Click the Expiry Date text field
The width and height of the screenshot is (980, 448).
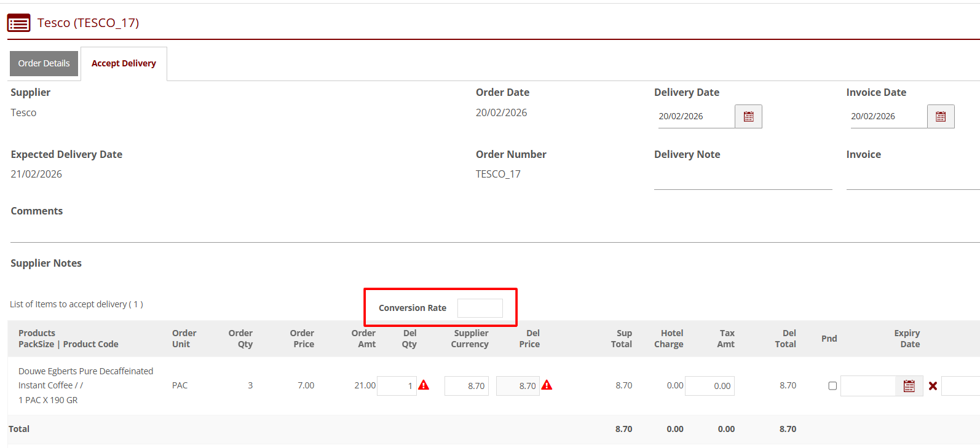(867, 386)
